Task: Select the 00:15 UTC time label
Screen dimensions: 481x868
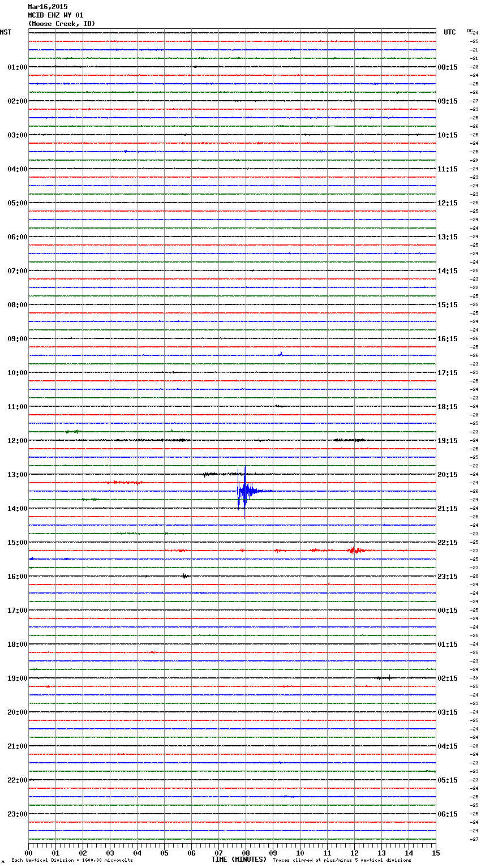Action: 448,610
